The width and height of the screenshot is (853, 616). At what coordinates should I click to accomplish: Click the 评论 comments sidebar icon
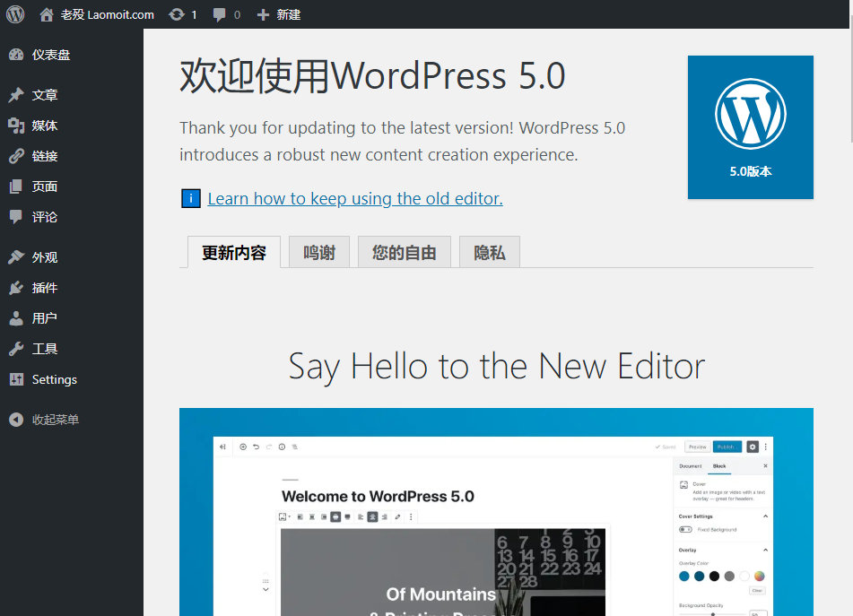coord(16,217)
